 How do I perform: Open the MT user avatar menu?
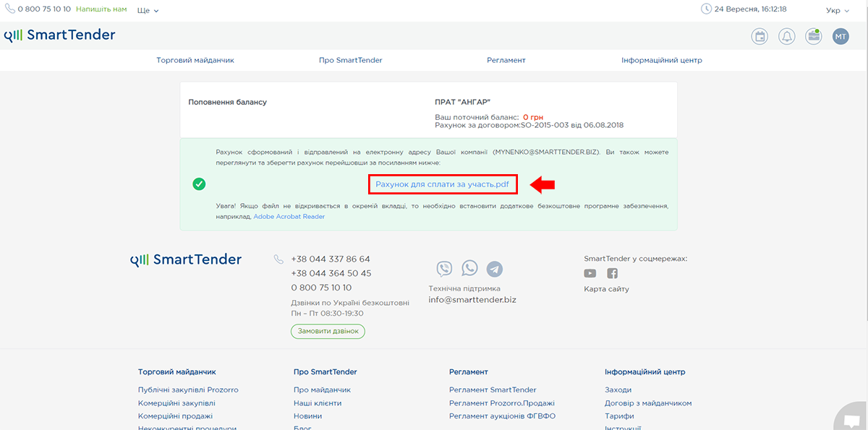[x=841, y=36]
